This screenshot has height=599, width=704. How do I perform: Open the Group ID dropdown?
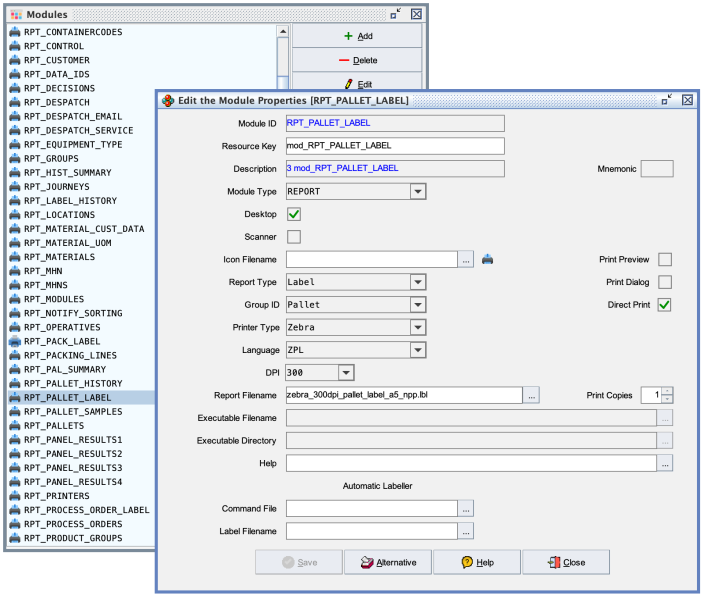(418, 305)
